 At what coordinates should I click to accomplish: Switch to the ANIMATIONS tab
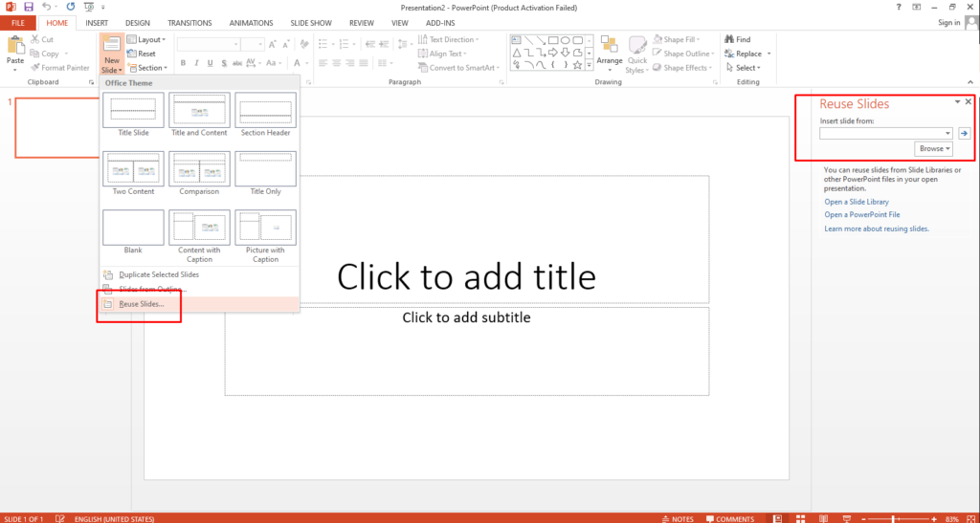[x=251, y=23]
